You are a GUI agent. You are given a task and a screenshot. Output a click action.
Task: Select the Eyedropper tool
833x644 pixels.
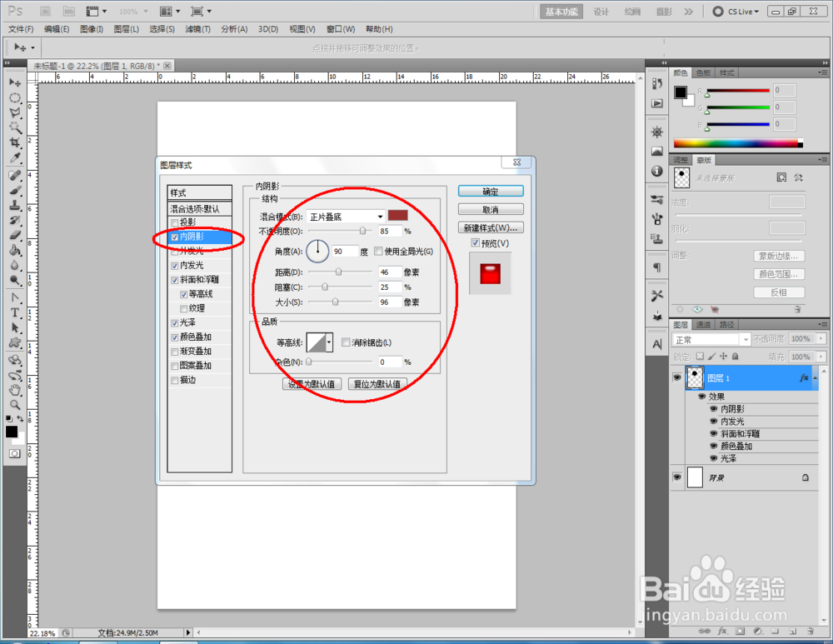(15, 157)
